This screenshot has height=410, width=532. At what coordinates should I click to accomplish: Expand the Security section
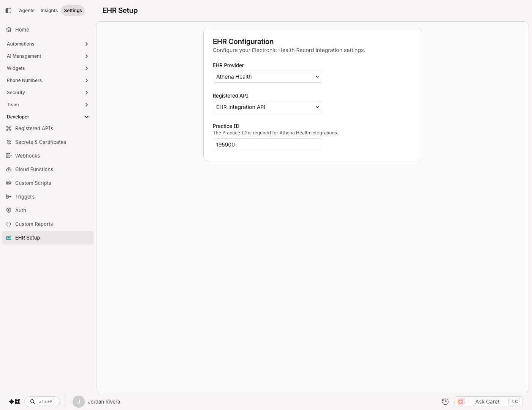point(48,93)
